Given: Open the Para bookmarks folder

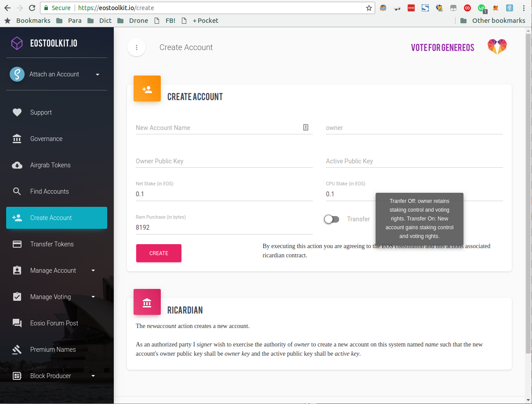Looking at the screenshot, I should [x=69, y=21].
